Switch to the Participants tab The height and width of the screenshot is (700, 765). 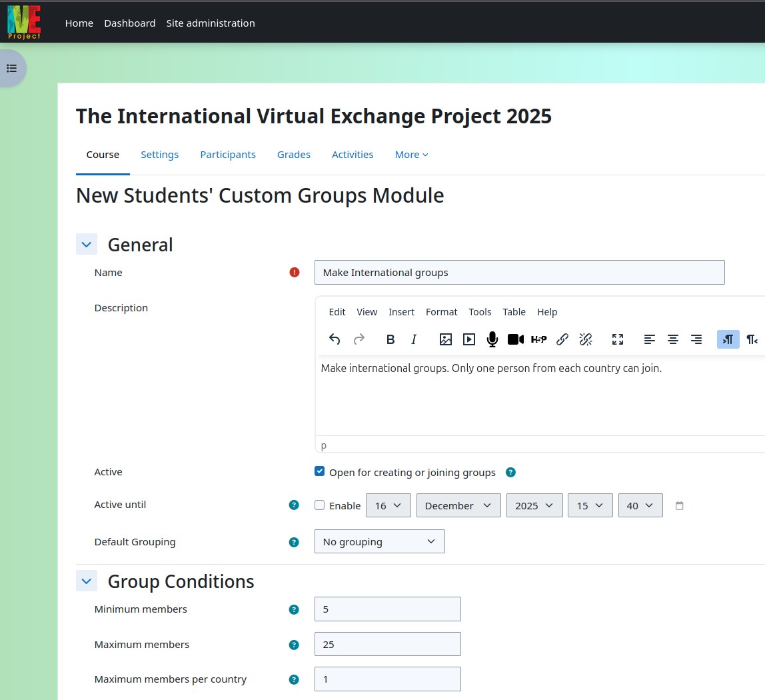point(228,155)
